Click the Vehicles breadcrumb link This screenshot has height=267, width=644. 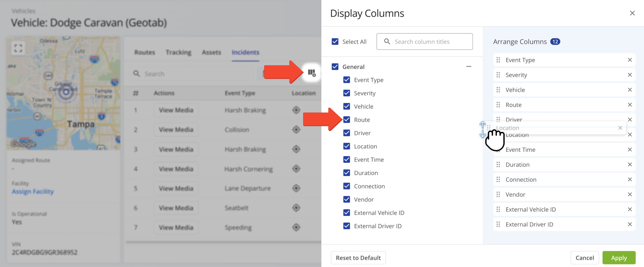click(x=24, y=11)
